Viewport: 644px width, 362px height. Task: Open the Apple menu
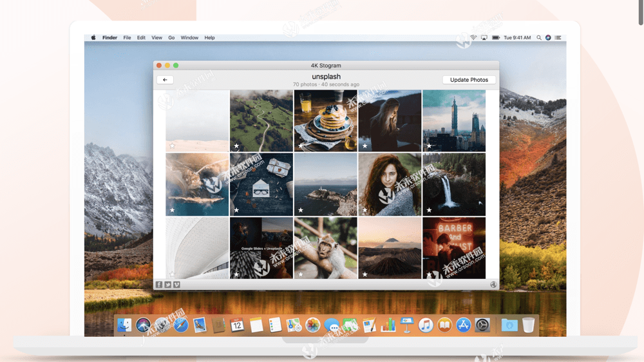pos(93,37)
